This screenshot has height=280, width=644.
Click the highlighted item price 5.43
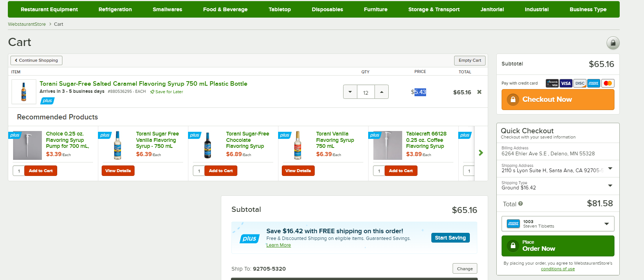click(420, 92)
